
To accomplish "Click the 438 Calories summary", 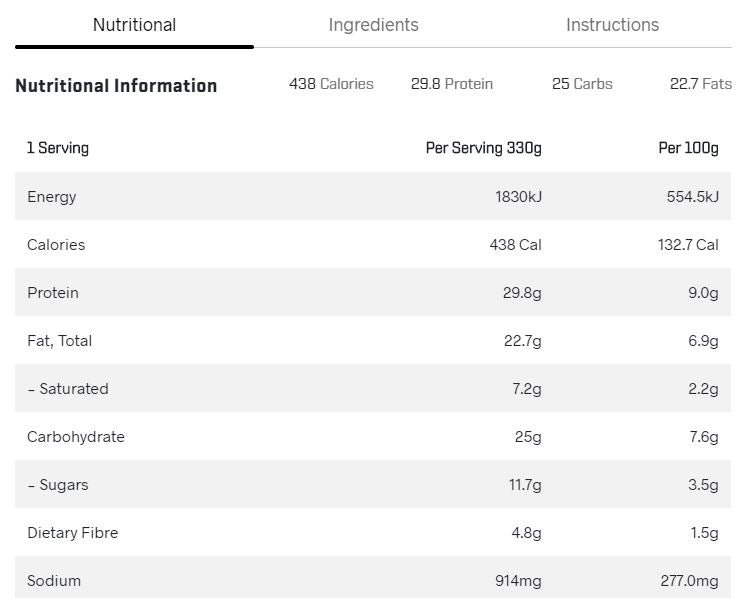I will (331, 84).
